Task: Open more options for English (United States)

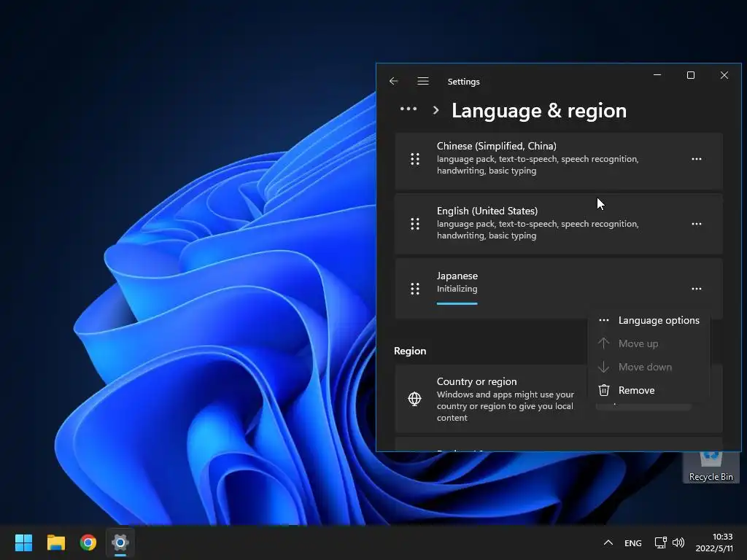Action: click(x=697, y=224)
